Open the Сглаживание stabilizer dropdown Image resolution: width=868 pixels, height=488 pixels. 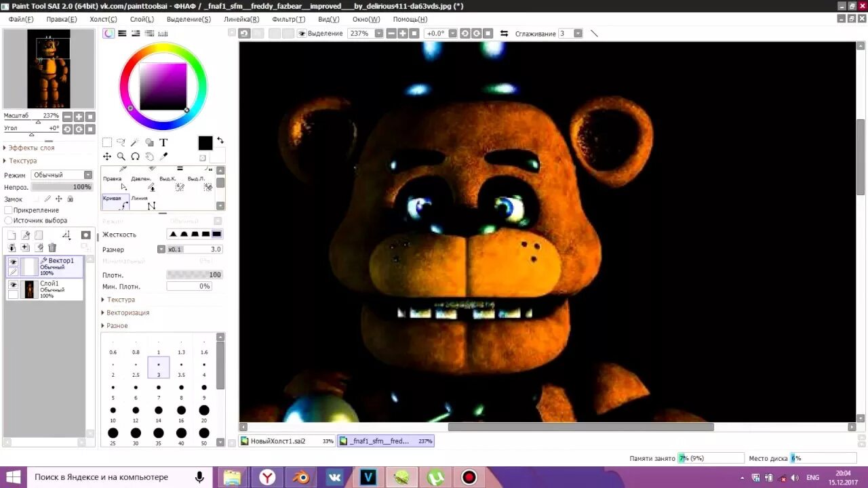click(578, 33)
